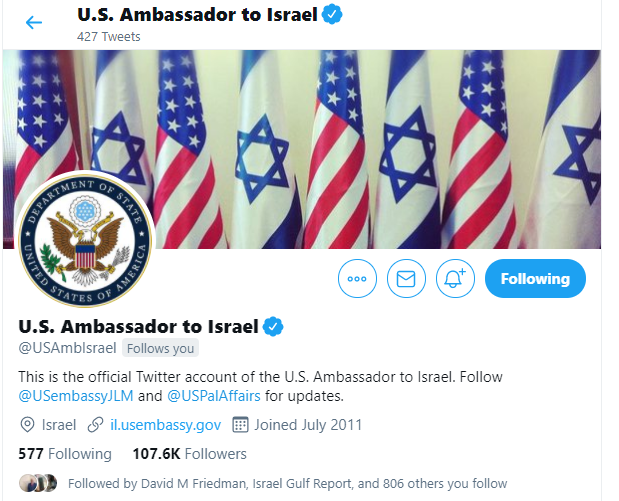Screen dimensions: 619x501
Task: Click the 'Follows you' label
Action: [160, 348]
